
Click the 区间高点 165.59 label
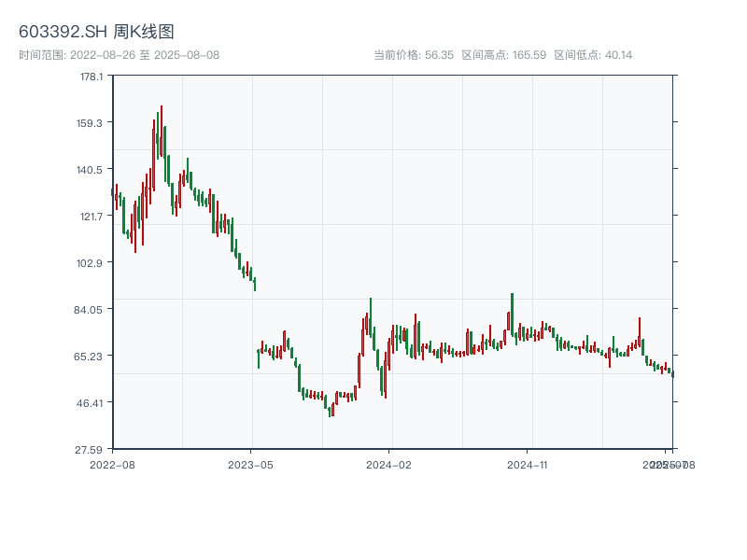pyautogui.click(x=503, y=55)
